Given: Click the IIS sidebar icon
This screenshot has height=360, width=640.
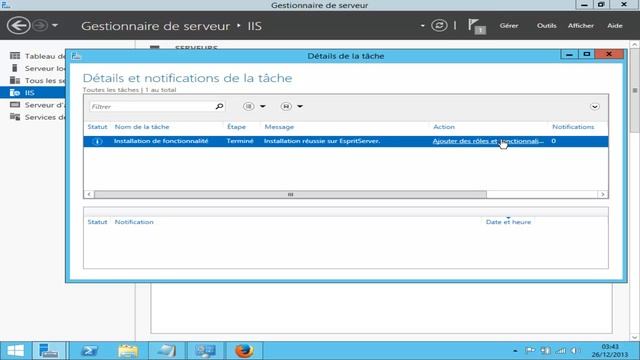Looking at the screenshot, I should click(15, 93).
